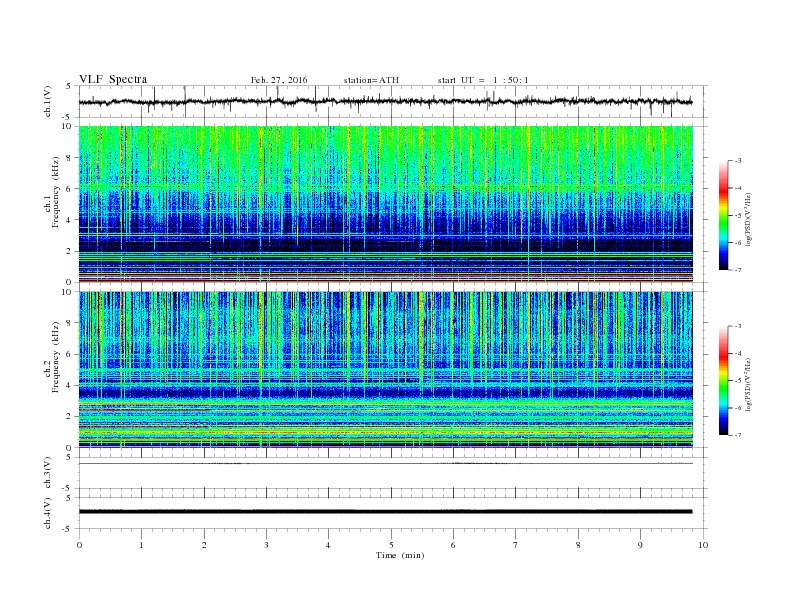This screenshot has width=792, height=612.
Task: Click the '-3' label on ch.1 color bar
Action: tap(737, 161)
